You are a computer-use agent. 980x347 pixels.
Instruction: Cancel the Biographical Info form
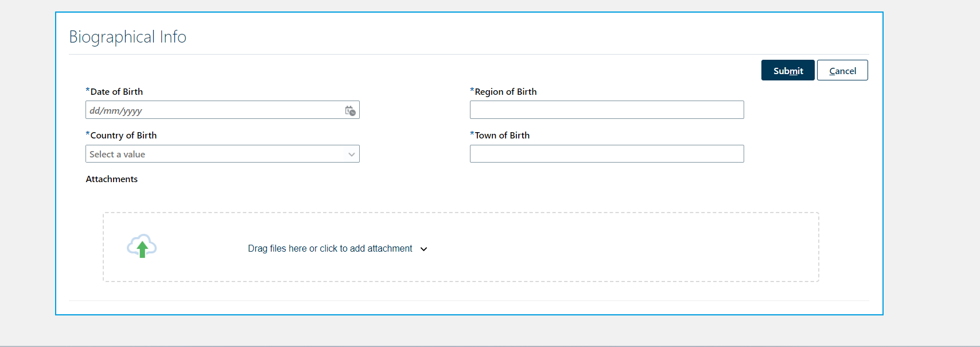point(842,70)
